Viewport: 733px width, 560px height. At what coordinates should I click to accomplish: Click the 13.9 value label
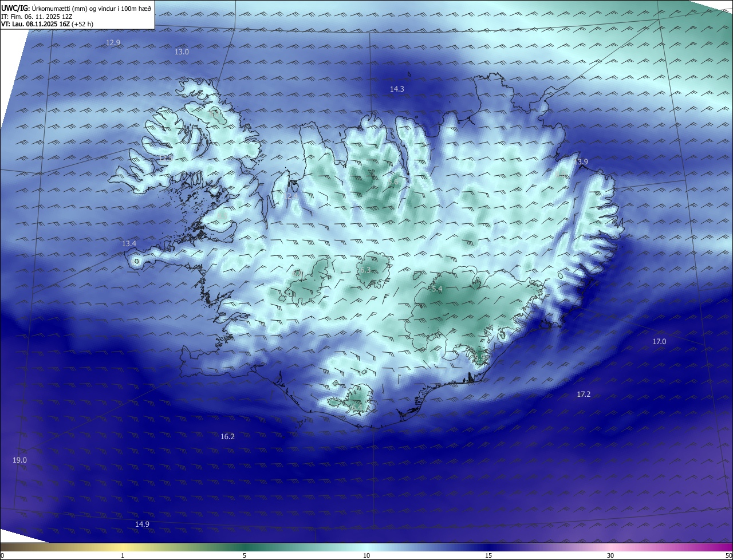581,162
